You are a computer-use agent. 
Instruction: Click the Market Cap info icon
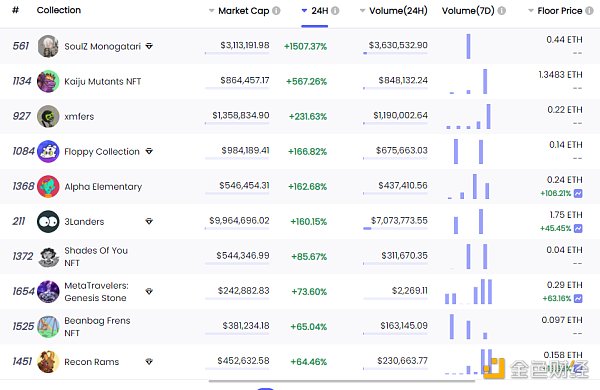click(276, 11)
